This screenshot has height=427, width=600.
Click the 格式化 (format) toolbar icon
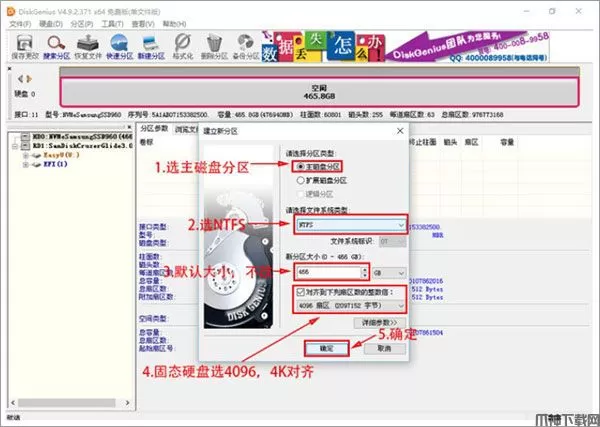point(183,47)
